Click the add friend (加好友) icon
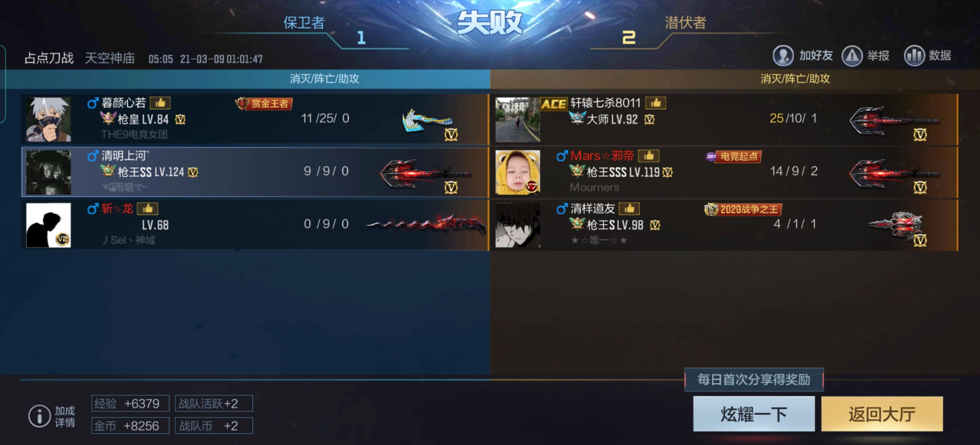This screenshot has height=445, width=980. (x=783, y=56)
